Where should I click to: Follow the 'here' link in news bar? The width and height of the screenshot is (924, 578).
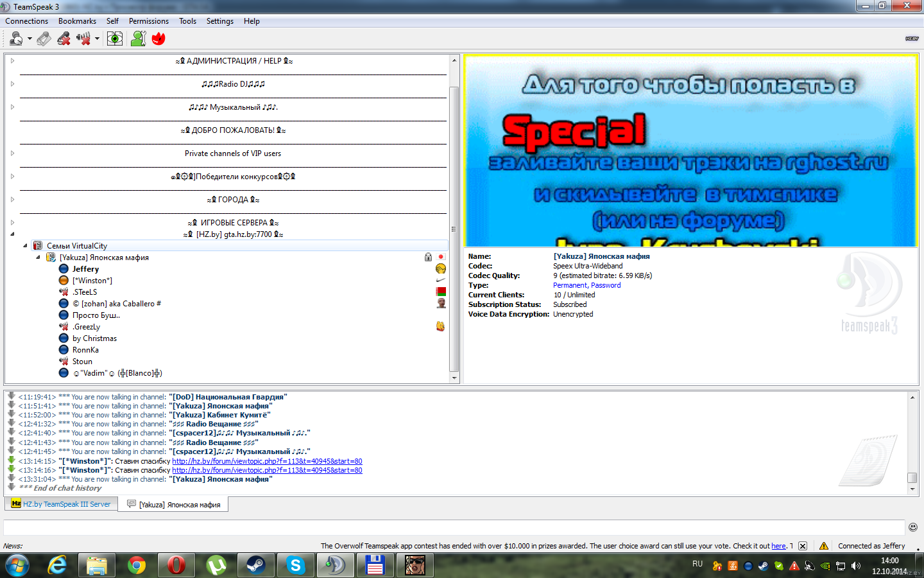778,546
